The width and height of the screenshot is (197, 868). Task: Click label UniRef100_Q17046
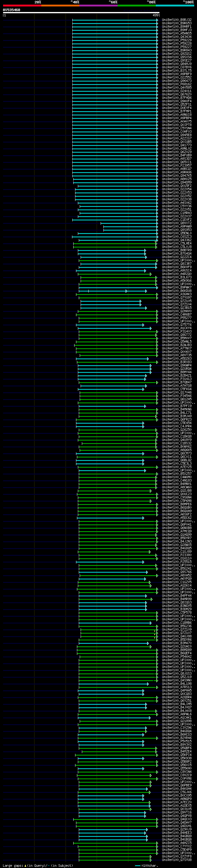tap(177, 393)
